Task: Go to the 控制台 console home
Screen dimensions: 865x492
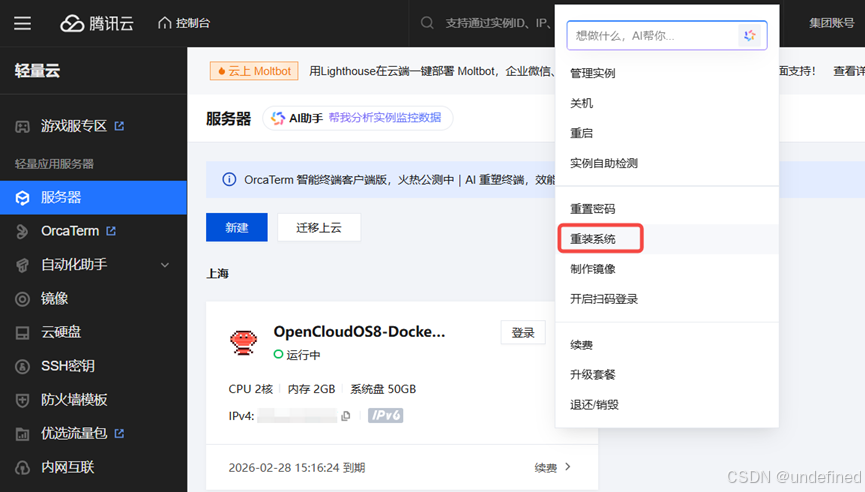Action: (x=184, y=23)
